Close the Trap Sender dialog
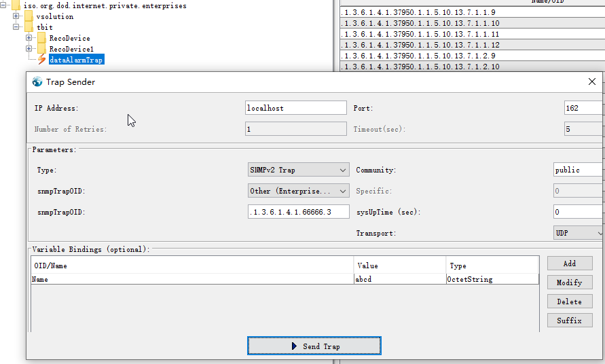 coord(592,81)
